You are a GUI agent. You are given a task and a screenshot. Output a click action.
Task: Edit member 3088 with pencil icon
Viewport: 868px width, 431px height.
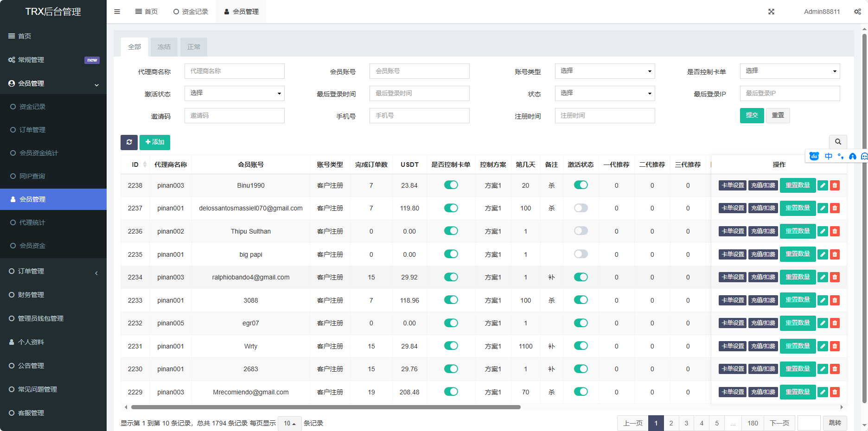pos(823,300)
